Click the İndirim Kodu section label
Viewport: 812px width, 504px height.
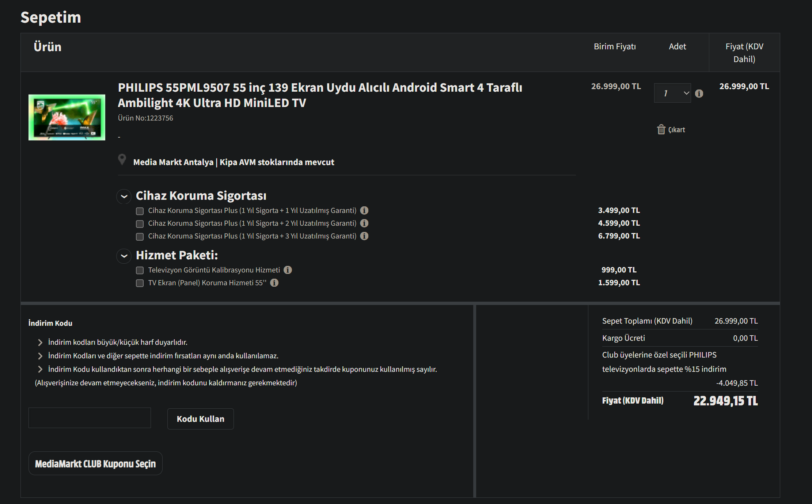50,323
